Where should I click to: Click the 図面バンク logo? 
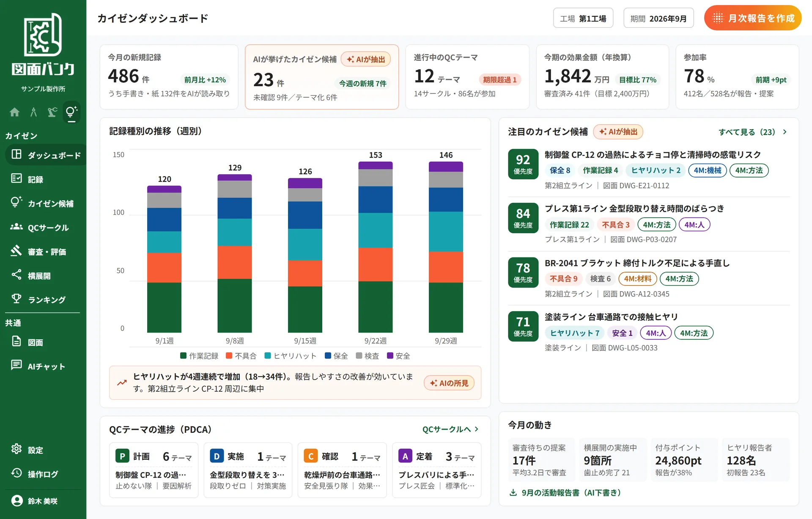tap(43, 44)
